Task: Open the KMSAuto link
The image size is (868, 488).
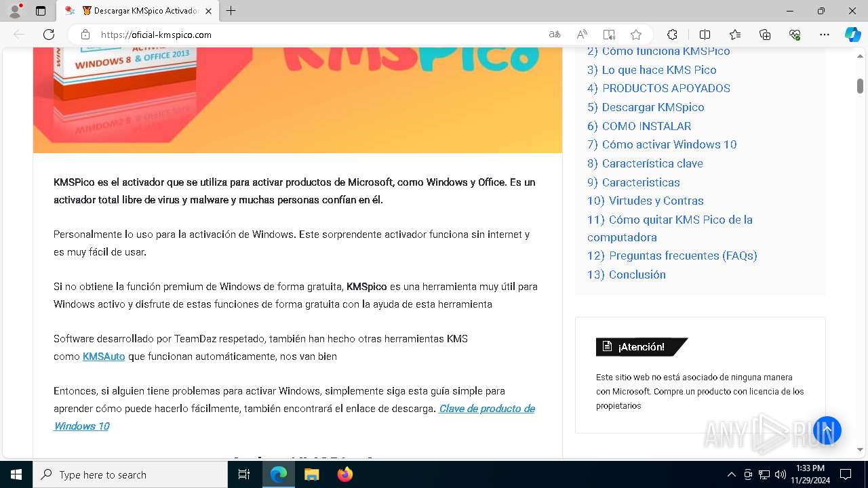Action: click(104, 357)
